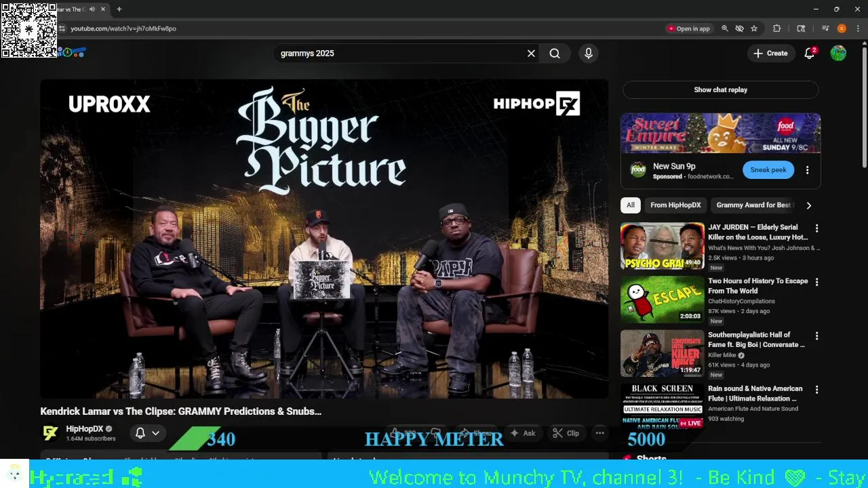Start voice search with the microphone icon
868x488 pixels.
[589, 54]
